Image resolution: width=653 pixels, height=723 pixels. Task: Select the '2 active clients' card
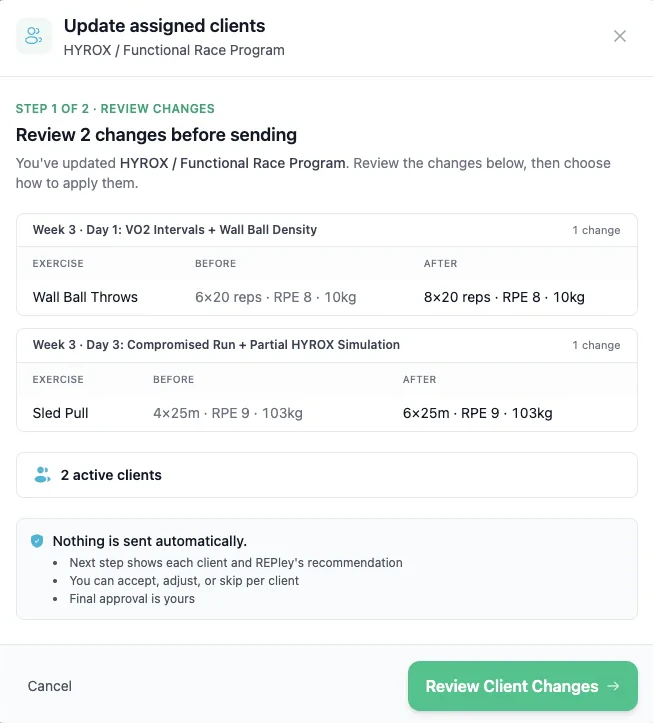pos(327,475)
